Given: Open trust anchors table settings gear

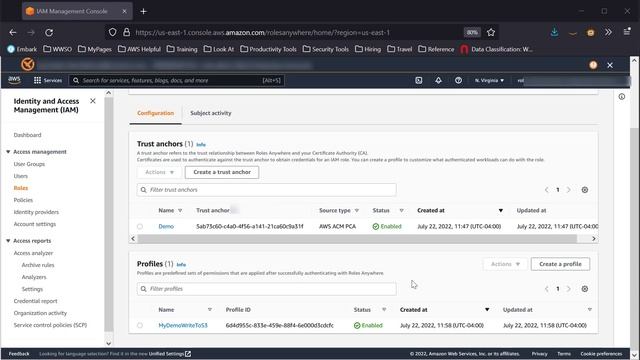Looking at the screenshot, I should (584, 190).
